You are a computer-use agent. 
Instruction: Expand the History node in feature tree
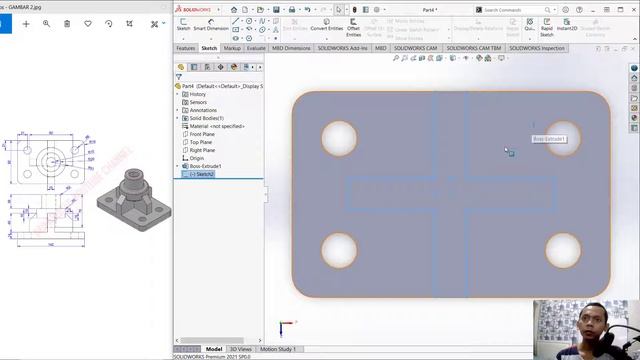(178, 94)
